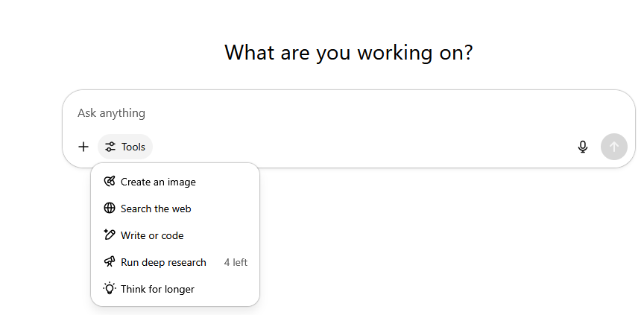Pick the "Write or code" option
Viewport: 644px width, 315px height.
152,235
